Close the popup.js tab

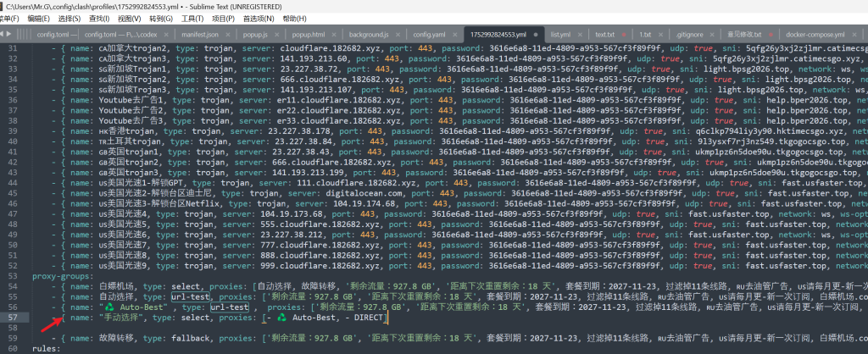275,35
